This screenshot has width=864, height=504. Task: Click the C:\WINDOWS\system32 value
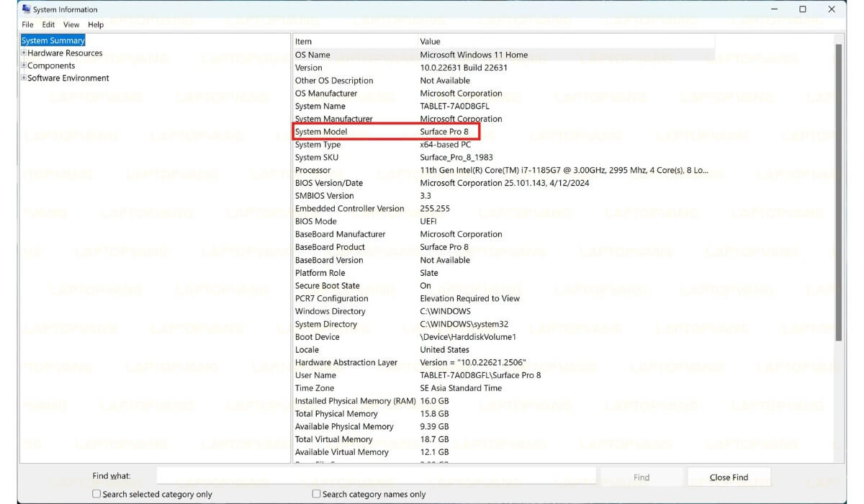464,325
